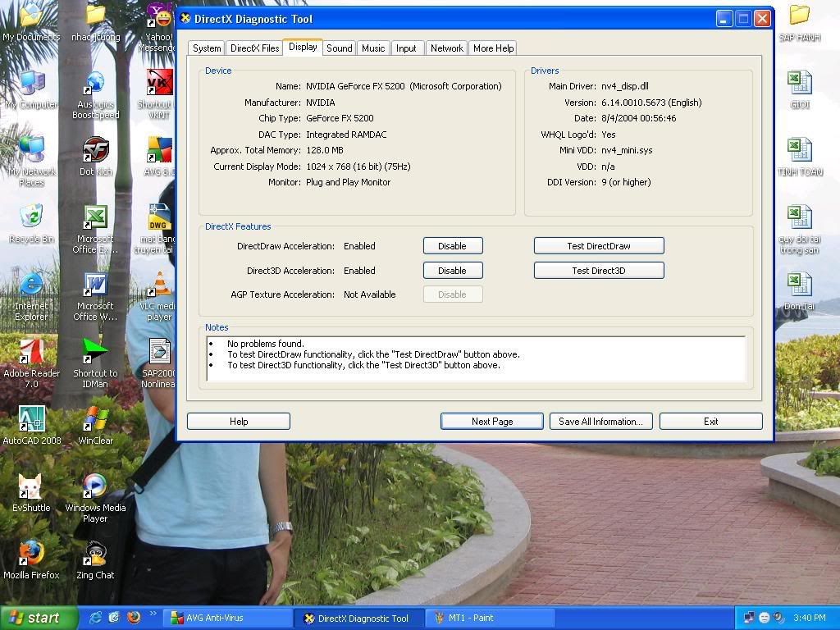
Task: Go to Next Page
Action: point(492,422)
